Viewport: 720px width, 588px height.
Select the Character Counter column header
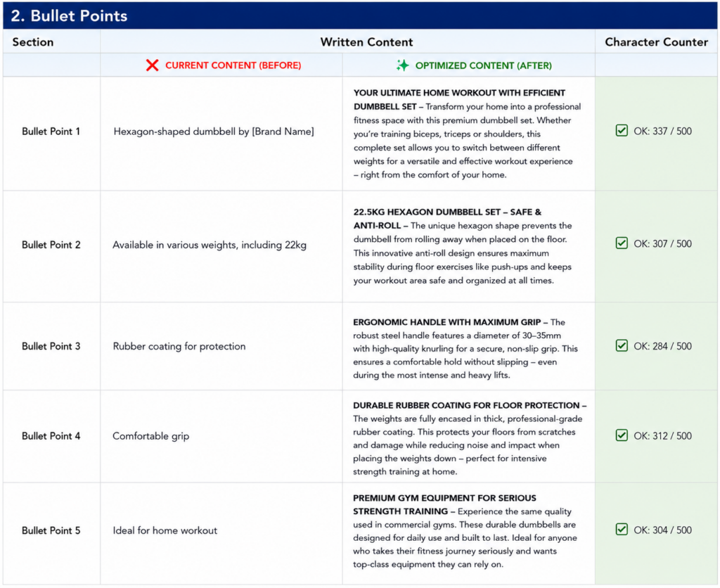(x=656, y=41)
